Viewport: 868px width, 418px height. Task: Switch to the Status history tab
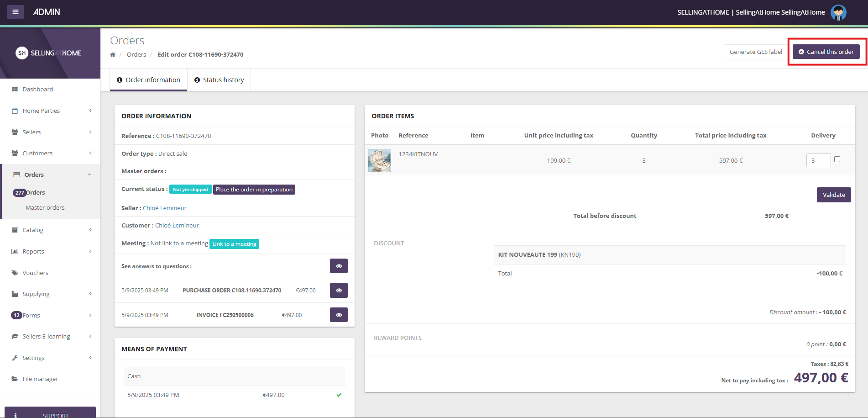pos(219,80)
